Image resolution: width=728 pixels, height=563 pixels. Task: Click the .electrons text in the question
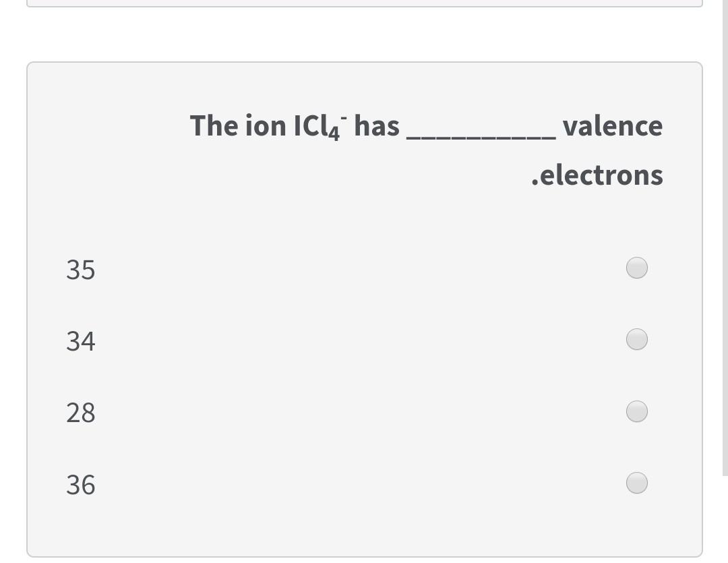tap(597, 175)
